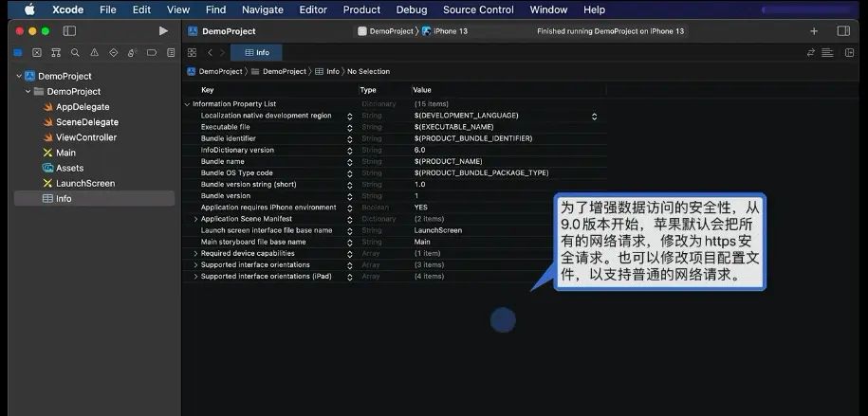Viewport: 868px width, 416px height.
Task: Open key stepper for Main storyboard file
Action: tap(349, 243)
